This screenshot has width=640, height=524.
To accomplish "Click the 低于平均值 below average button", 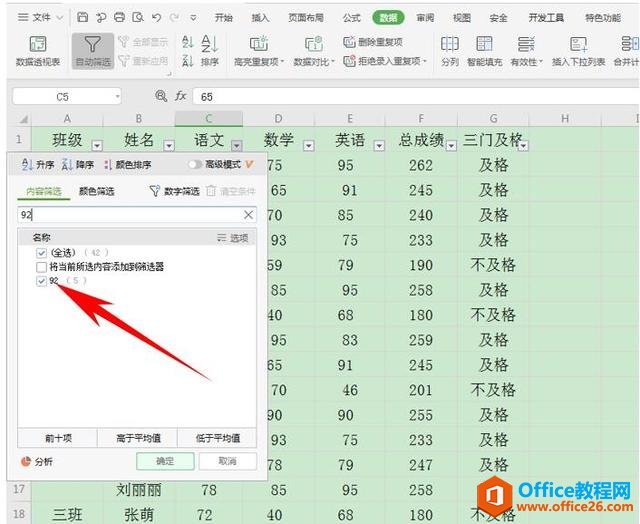I will pyautogui.click(x=217, y=438).
